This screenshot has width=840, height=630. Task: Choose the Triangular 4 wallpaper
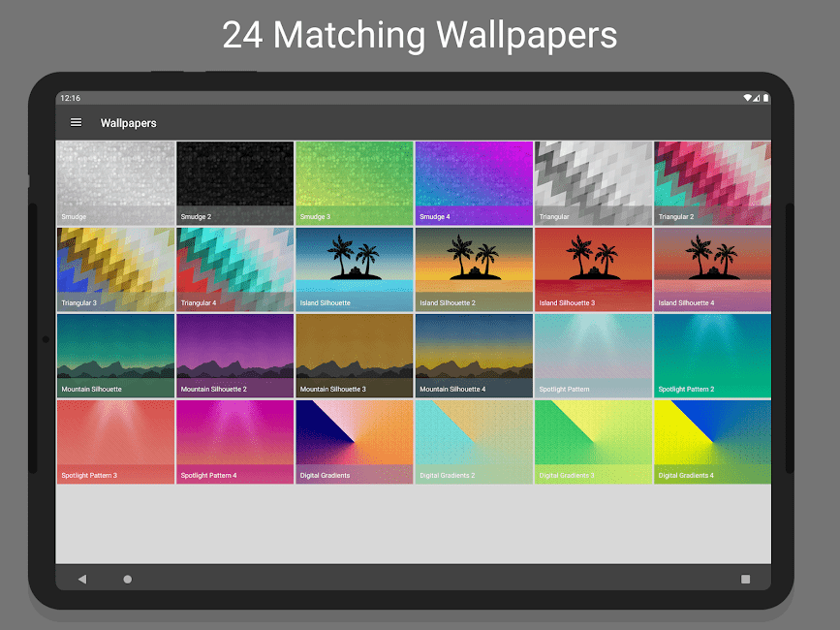coord(235,269)
